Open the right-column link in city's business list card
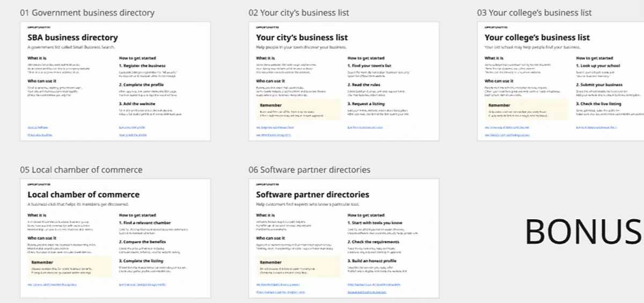The height and width of the screenshot is (303, 644). 365,128
